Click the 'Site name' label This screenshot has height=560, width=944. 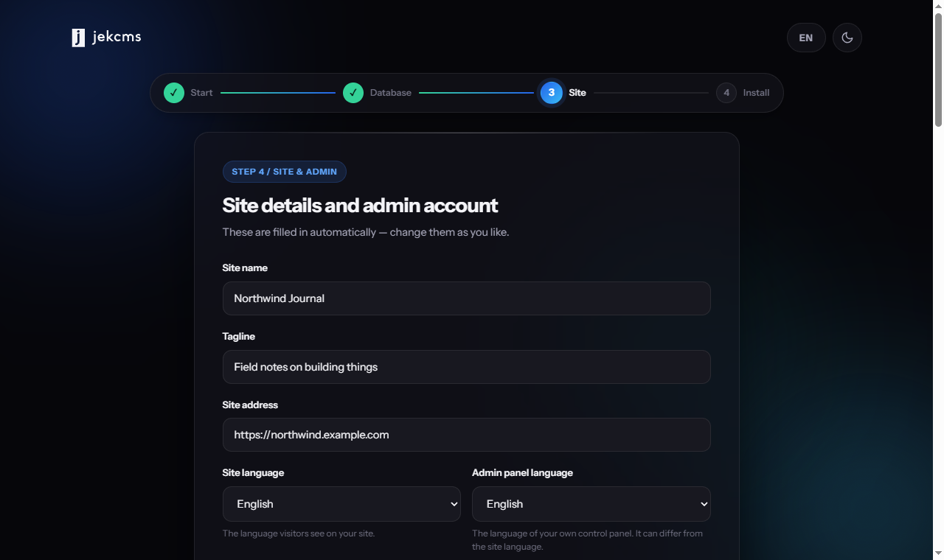point(245,268)
